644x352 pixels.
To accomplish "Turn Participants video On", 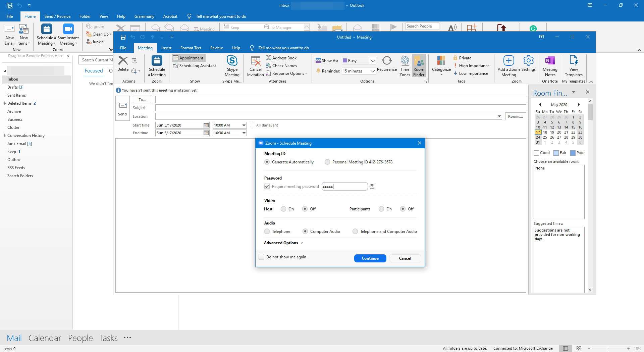I will [381, 209].
